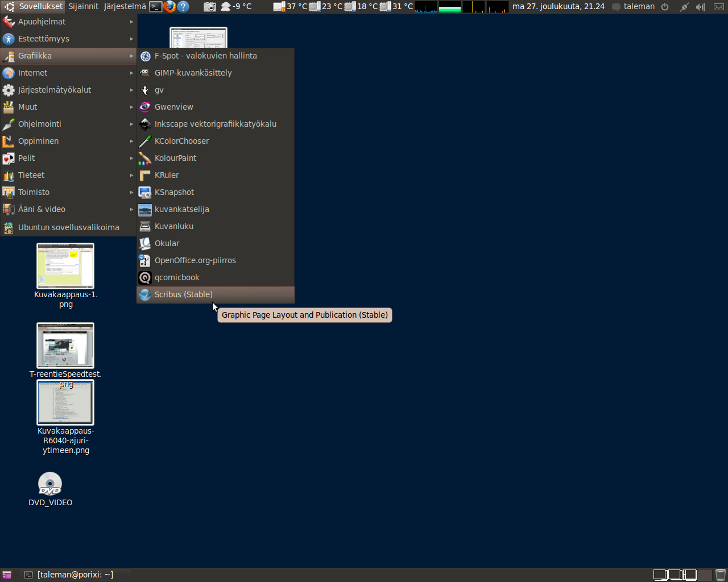The width and height of the screenshot is (728, 582).
Task: Expand the Tieteet submenu arrow
Action: [131, 175]
